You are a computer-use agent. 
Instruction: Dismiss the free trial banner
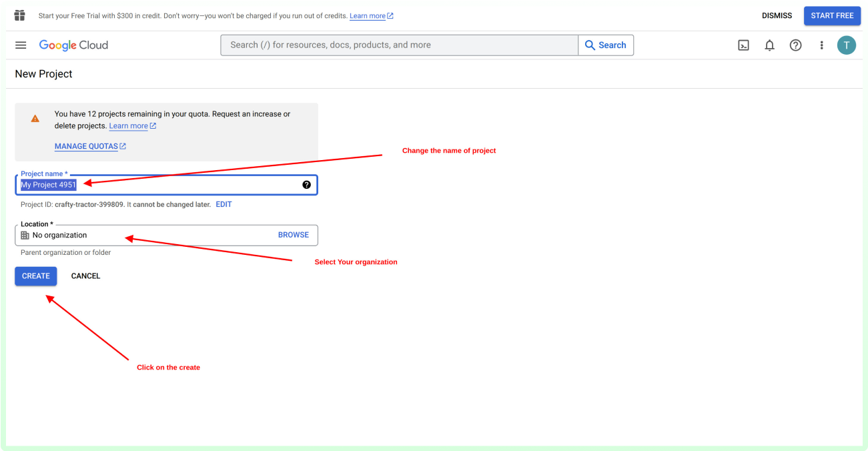[777, 16]
